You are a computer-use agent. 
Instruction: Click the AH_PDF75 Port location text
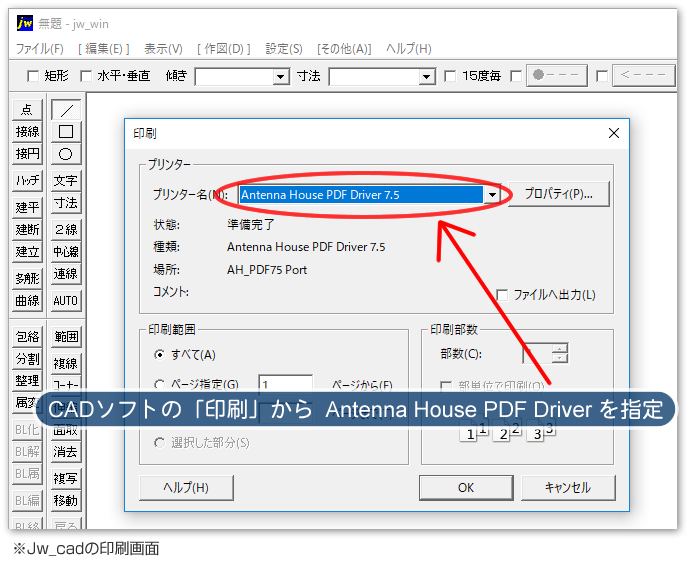tap(267, 269)
